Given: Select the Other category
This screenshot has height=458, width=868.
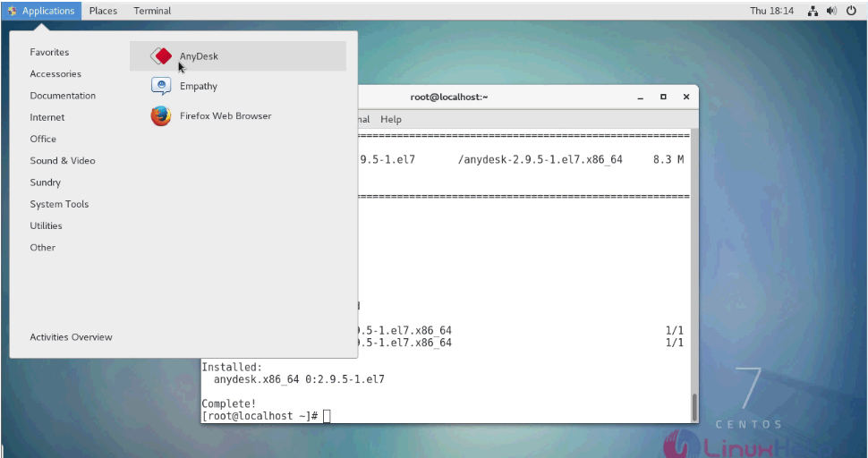Looking at the screenshot, I should [x=43, y=247].
